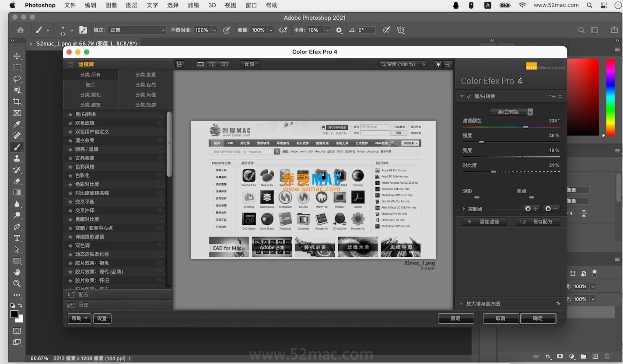Select single image preview view
Viewport: 623px width, 364px height.
200,64
